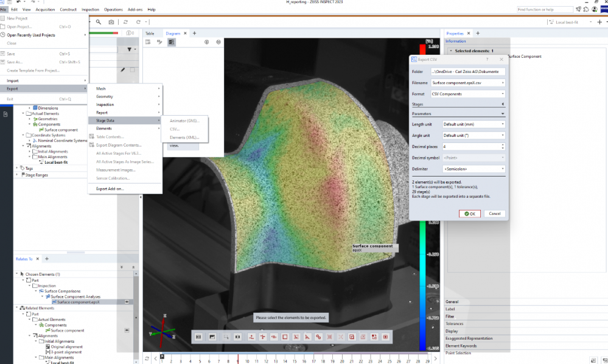Toggle visibility eye of Surface component.epsX
This screenshot has height=364, width=608.
coord(127,301)
